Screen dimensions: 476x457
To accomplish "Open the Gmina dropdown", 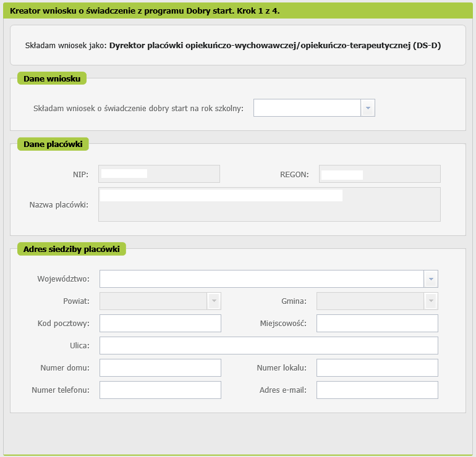I will tap(431, 301).
